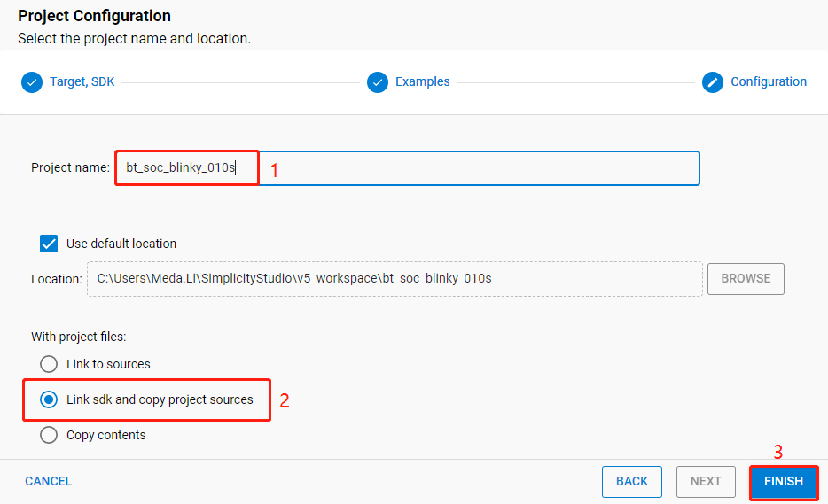Select the Copy contents radio button
Image resolution: width=828 pixels, height=504 pixels.
point(50,435)
